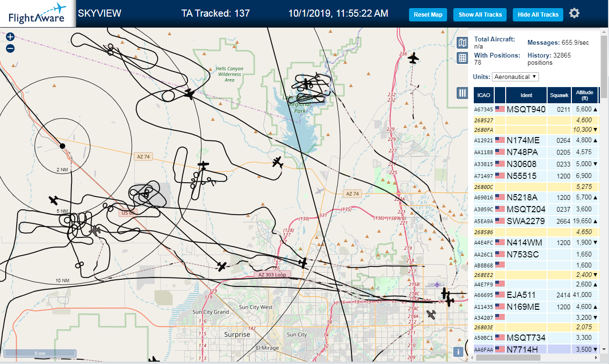Zoom out the map with minus button
The width and height of the screenshot is (609, 364).
click(10, 48)
